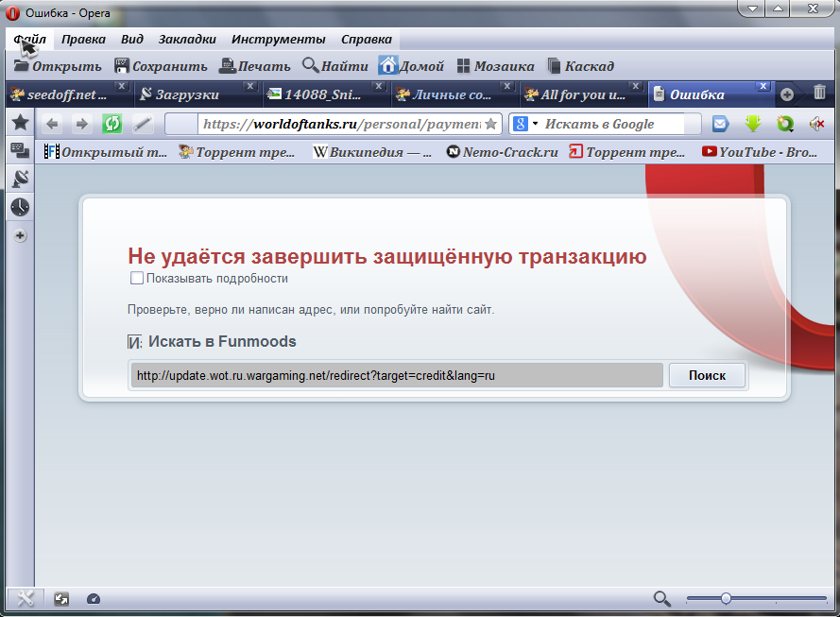Close the Загрузки tab
840x617 pixels.
[x=249, y=86]
